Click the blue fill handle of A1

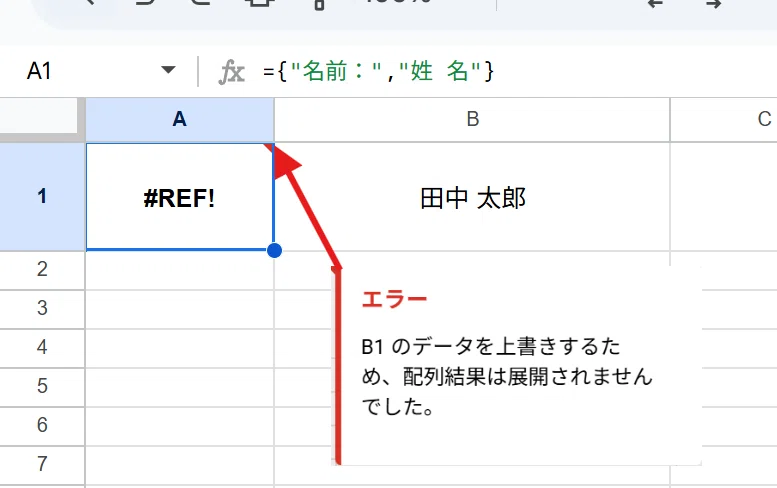click(274, 250)
